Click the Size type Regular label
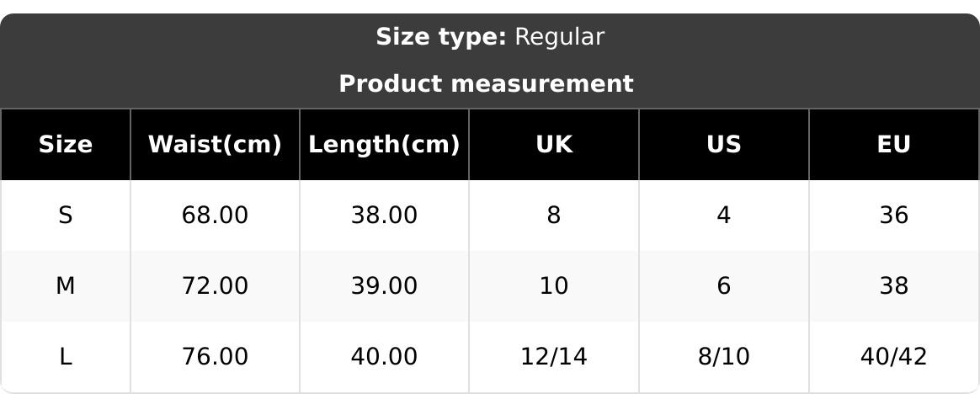 pos(489,37)
